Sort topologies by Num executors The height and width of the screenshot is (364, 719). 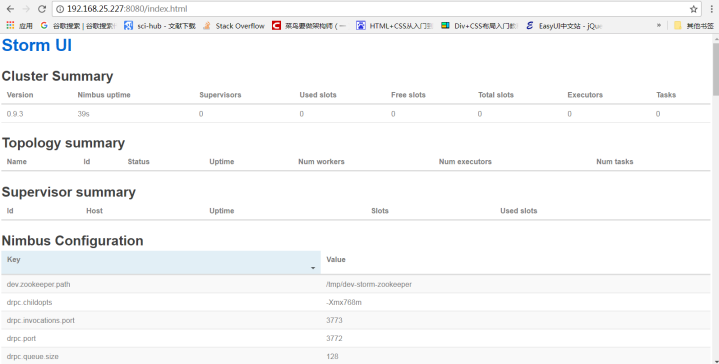(465, 161)
